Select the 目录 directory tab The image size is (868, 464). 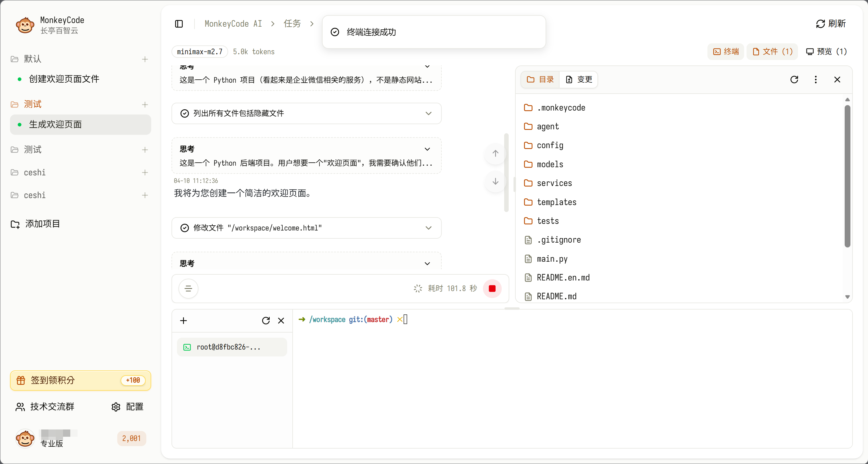[x=540, y=80]
